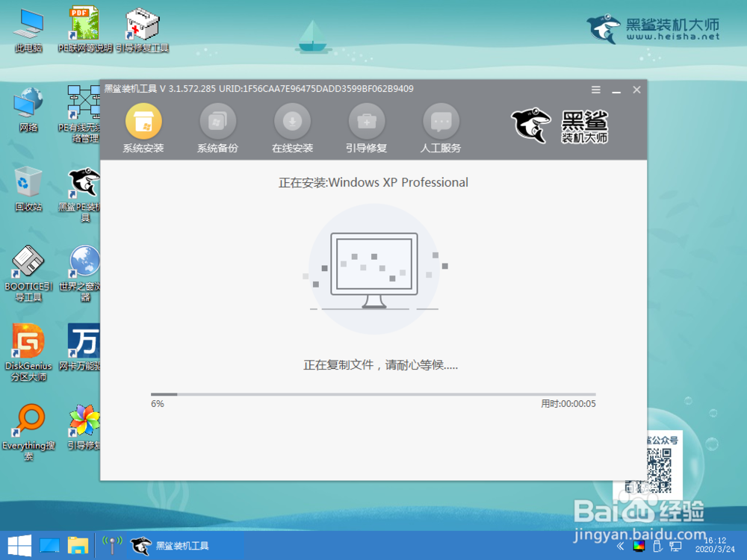The height and width of the screenshot is (560, 747).
Task: Open the hamburger menu in the title bar
Action: pos(595,89)
